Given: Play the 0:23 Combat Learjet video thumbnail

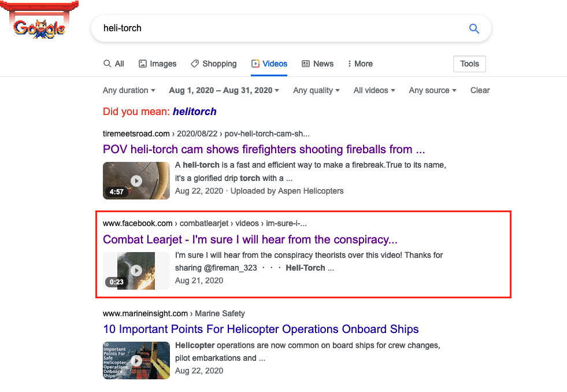Looking at the screenshot, I should click(x=136, y=271).
